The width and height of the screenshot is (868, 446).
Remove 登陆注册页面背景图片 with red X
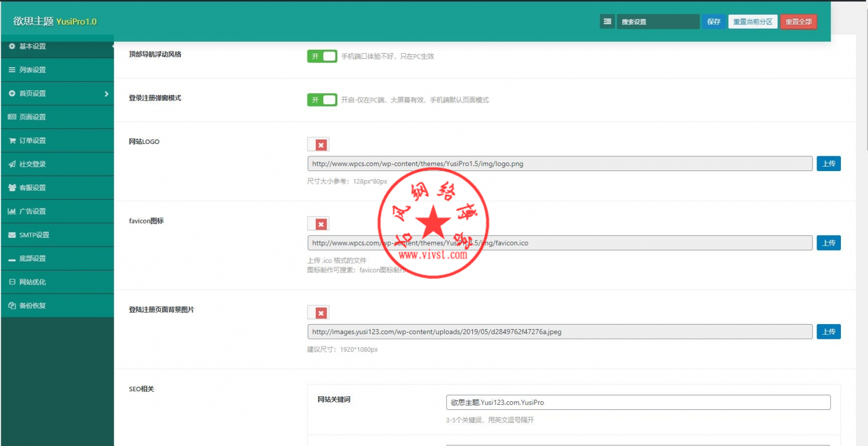click(x=321, y=313)
